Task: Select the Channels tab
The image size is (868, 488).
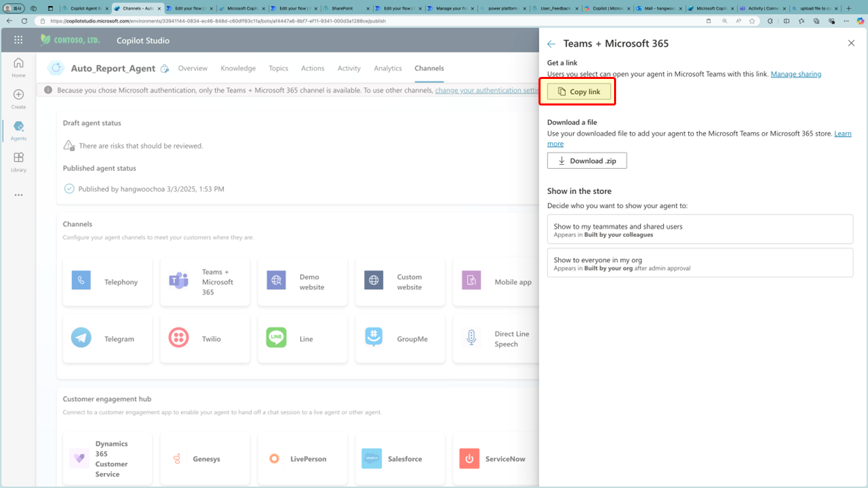Action: click(430, 68)
